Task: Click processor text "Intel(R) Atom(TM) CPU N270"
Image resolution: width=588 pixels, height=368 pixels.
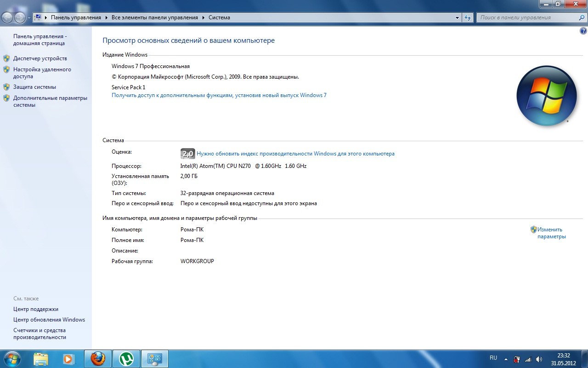Action: [243, 166]
